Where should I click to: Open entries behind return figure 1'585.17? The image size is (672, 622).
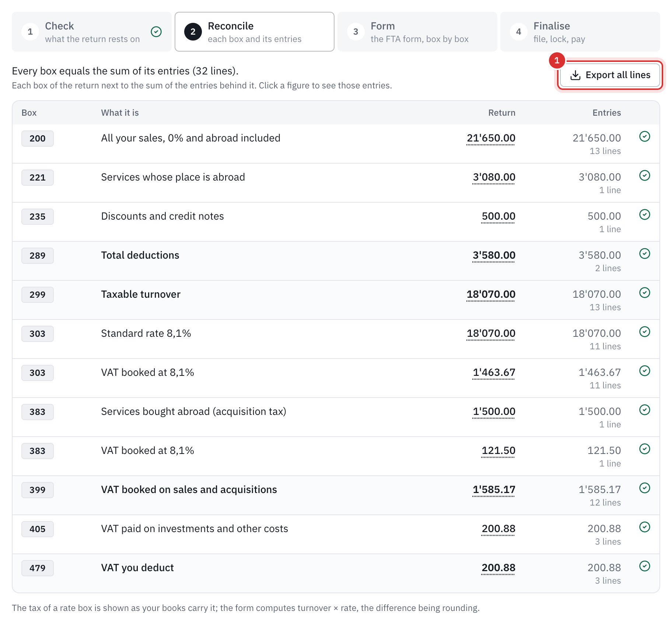coord(494,490)
